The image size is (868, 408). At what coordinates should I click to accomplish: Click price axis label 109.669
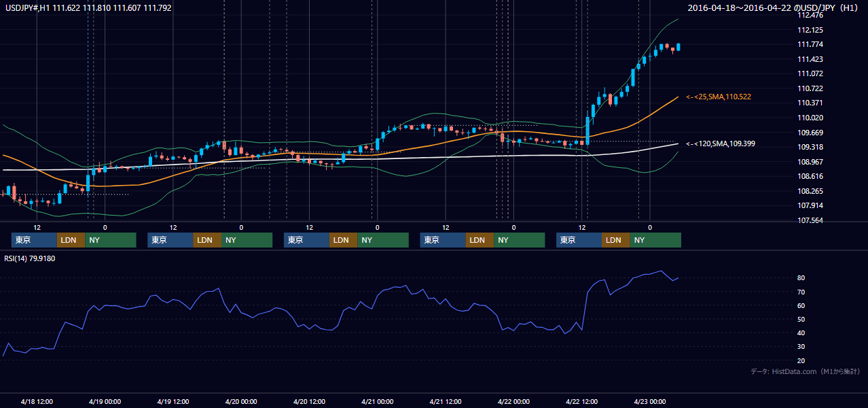[x=810, y=133]
